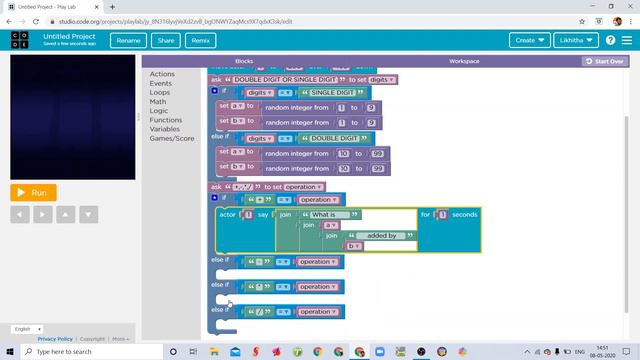Open the Mail app in the taskbar
Viewport: 640px width, 360px height.
(235, 351)
